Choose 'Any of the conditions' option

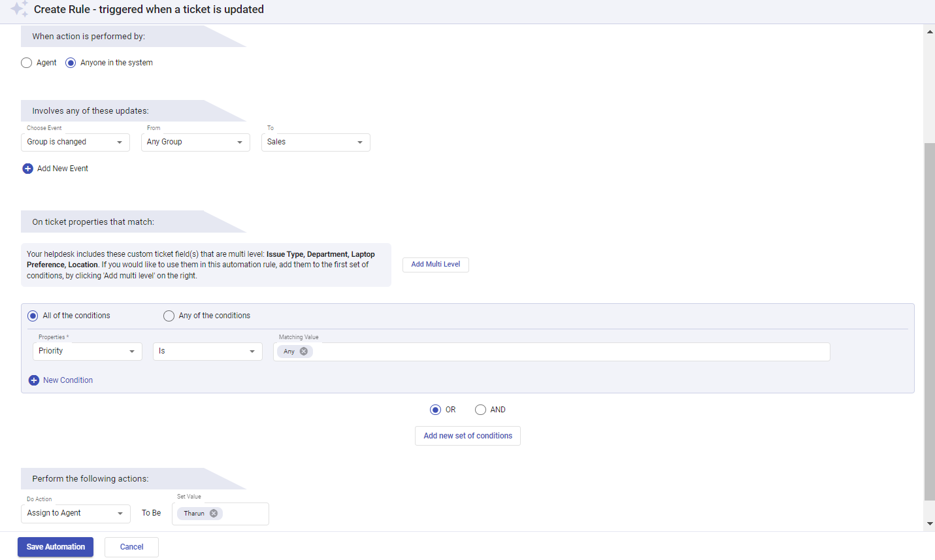[x=169, y=316]
